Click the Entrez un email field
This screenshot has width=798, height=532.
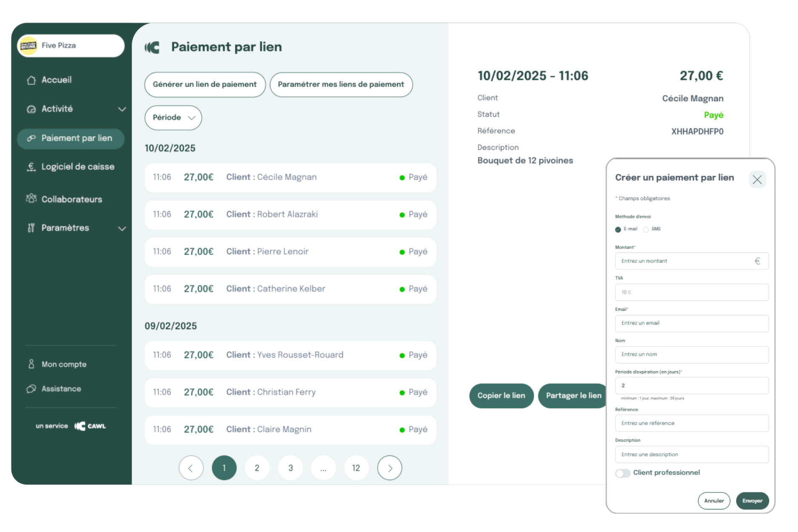coord(692,323)
